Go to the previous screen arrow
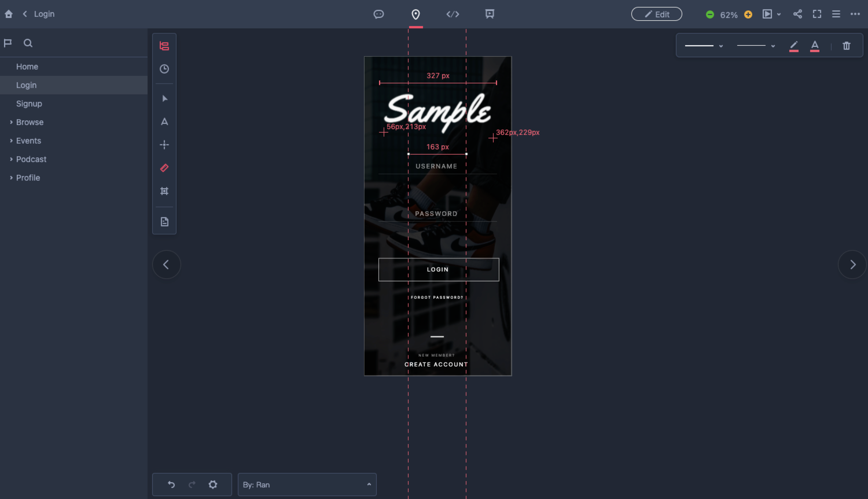The height and width of the screenshot is (499, 868). (166, 265)
